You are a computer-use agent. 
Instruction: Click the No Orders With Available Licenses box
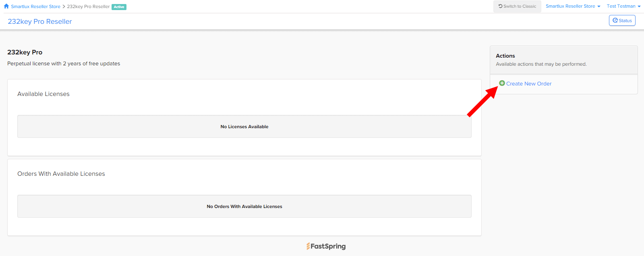point(244,206)
